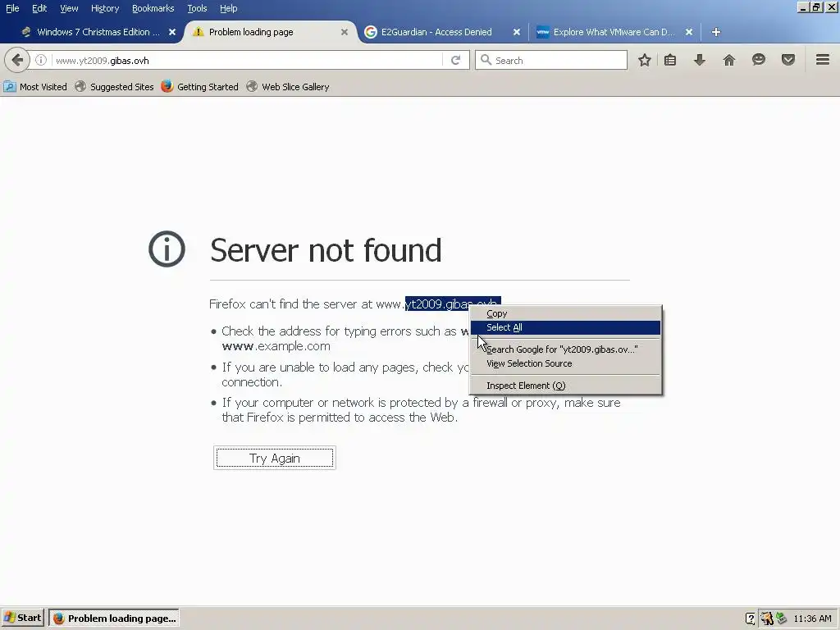Screen dimensions: 840x630
Task: Open the chat smiley icon
Action: pyautogui.click(x=759, y=60)
